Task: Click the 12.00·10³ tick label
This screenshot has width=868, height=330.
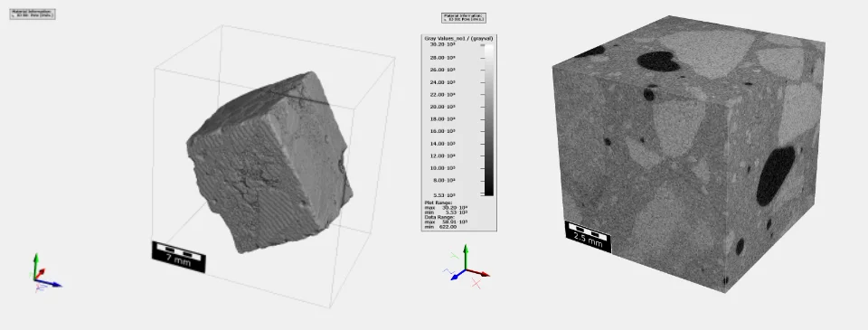Action: click(443, 156)
